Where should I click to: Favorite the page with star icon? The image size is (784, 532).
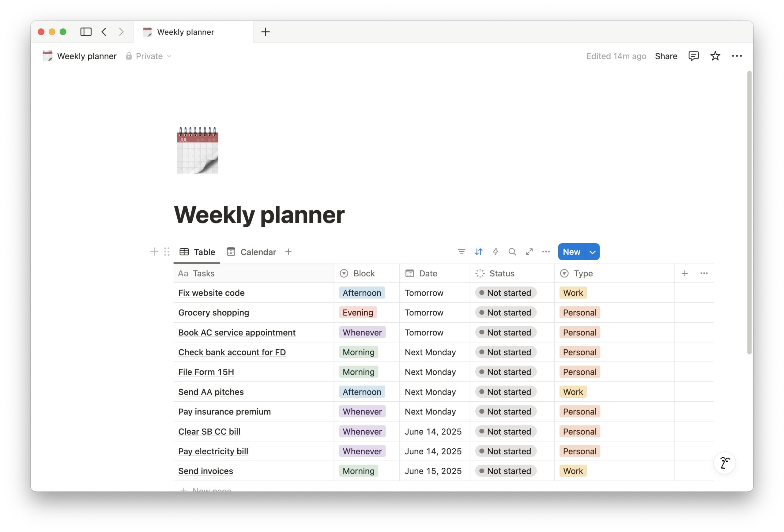pyautogui.click(x=715, y=56)
